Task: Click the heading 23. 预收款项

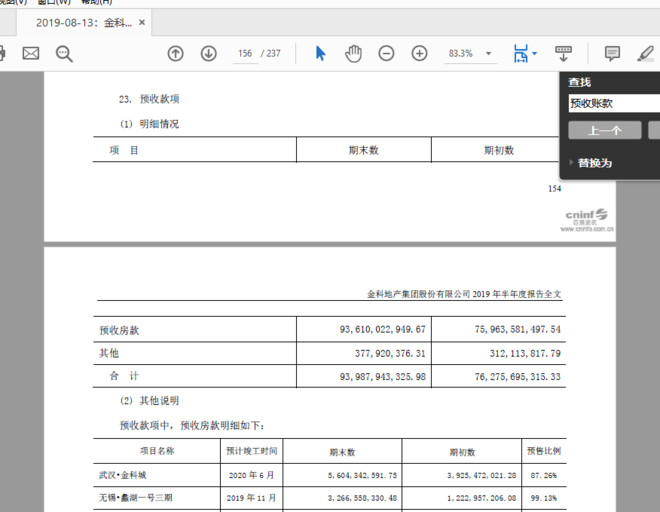Action: coord(149,99)
